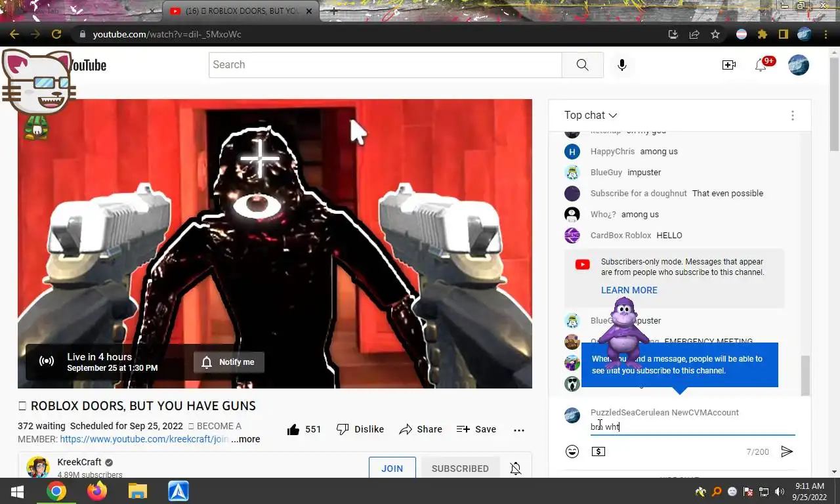Image resolution: width=840 pixels, height=504 pixels.
Task: Open the Windows Start menu
Action: pyautogui.click(x=17, y=492)
